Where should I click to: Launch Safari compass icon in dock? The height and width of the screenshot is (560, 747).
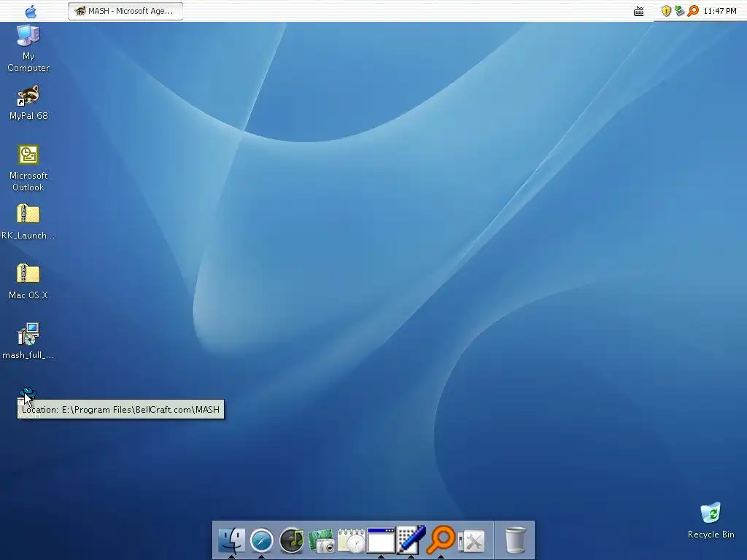262,540
